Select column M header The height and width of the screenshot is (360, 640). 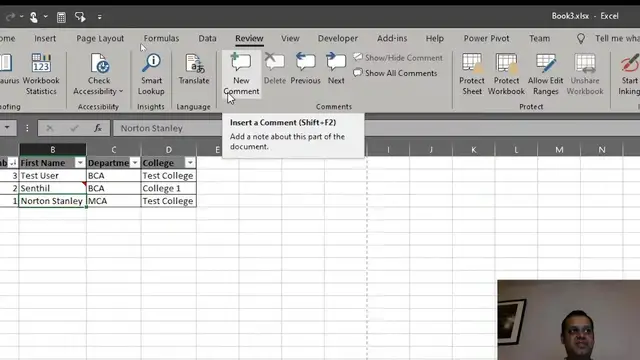click(x=559, y=150)
